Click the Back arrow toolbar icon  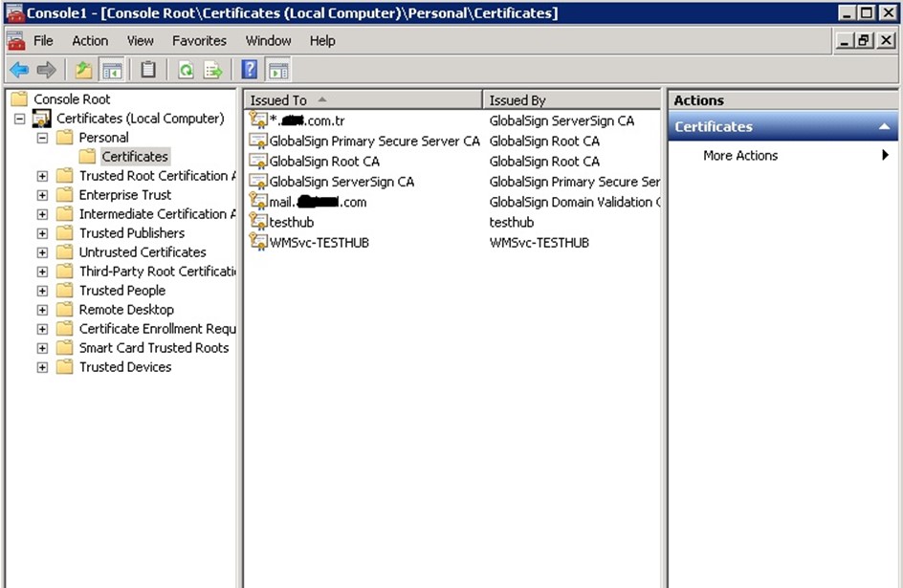[x=19, y=70]
